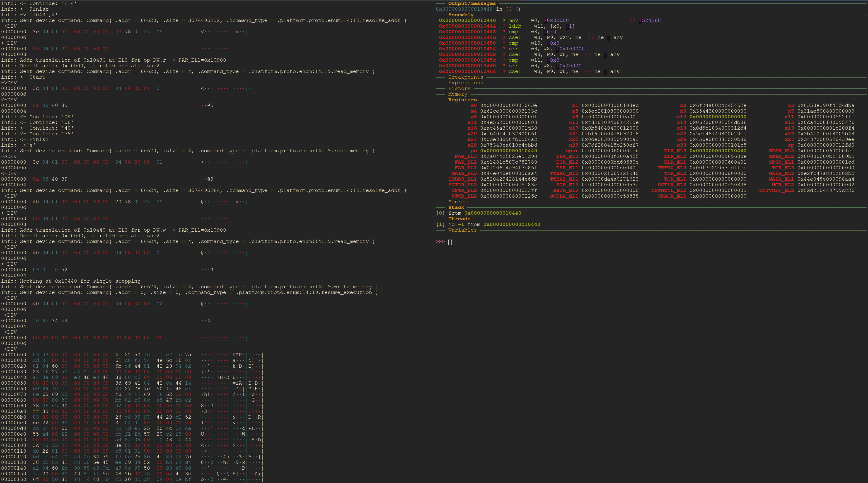Select 'orr w9, w8, #0x100000' instruction

pos(546,49)
